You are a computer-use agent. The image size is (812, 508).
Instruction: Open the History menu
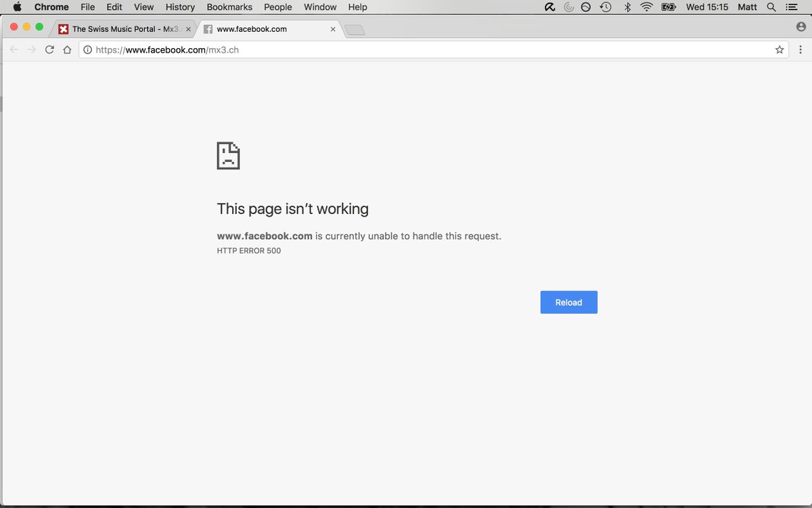[x=180, y=7]
